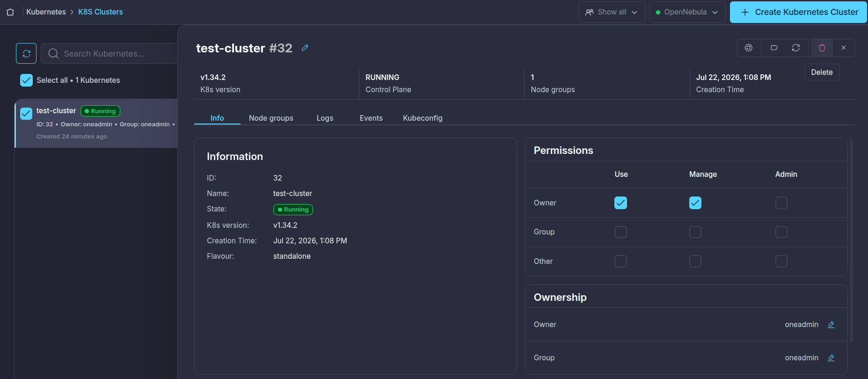Open the Logs tab
The image size is (868, 379).
325,118
